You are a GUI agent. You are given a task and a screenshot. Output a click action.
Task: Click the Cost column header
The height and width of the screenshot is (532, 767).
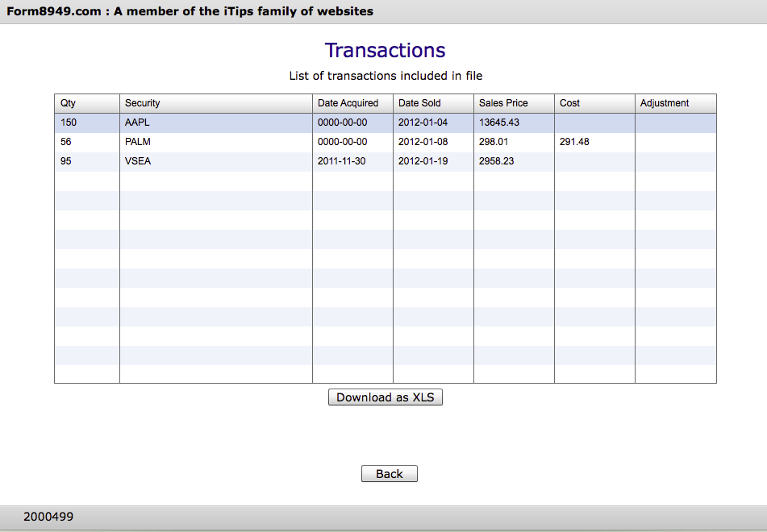click(594, 103)
